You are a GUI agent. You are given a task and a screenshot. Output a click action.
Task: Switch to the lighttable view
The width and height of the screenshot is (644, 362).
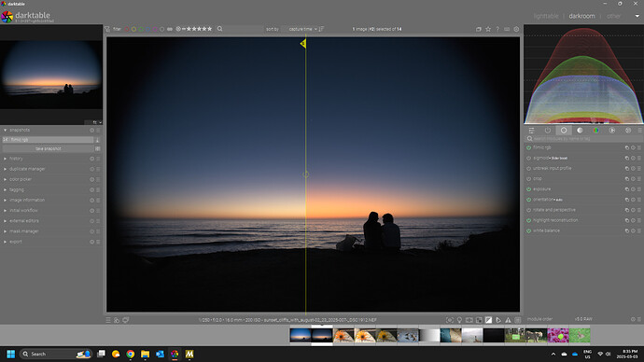pos(546,16)
